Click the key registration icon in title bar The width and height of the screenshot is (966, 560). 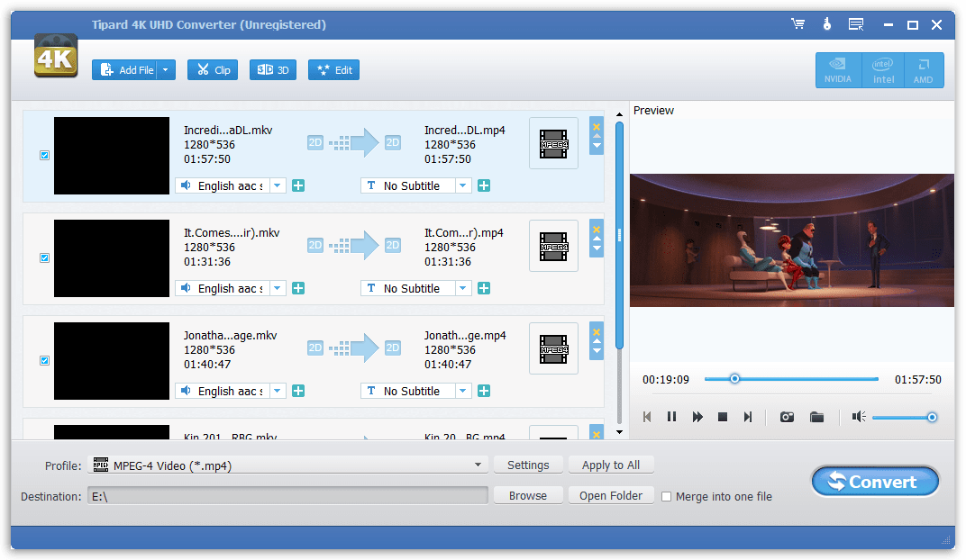point(826,24)
